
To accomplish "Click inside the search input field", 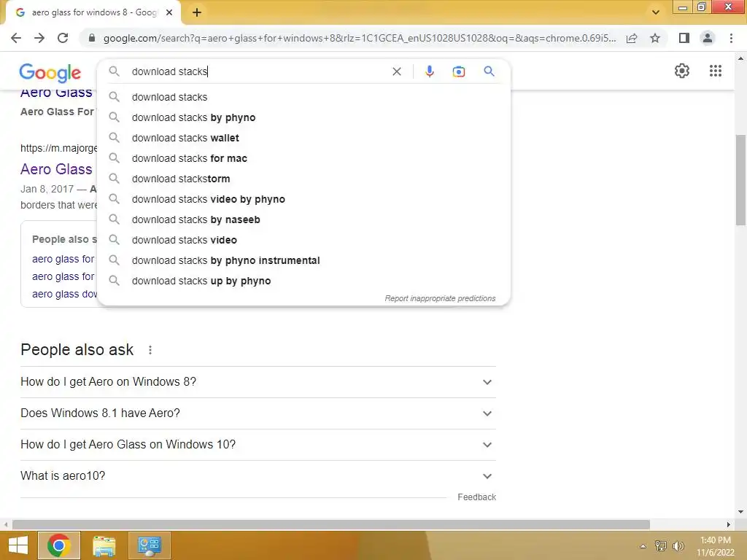I will click(258, 71).
